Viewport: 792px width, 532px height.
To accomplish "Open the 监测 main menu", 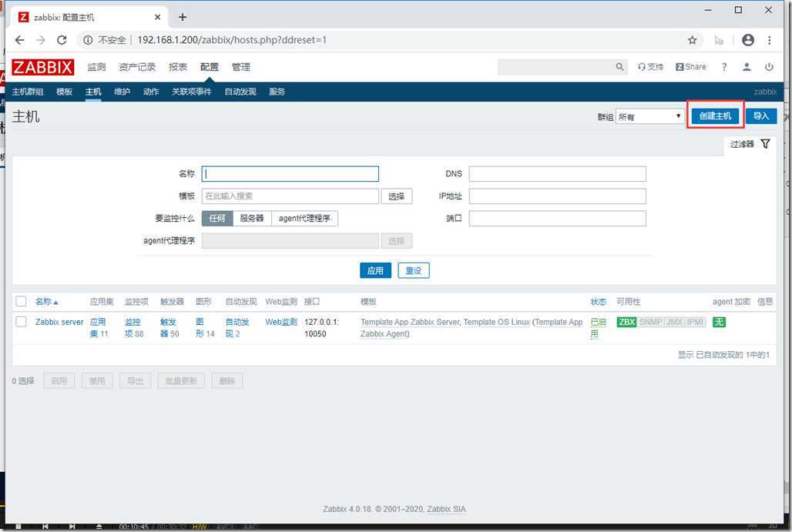I will click(x=96, y=67).
